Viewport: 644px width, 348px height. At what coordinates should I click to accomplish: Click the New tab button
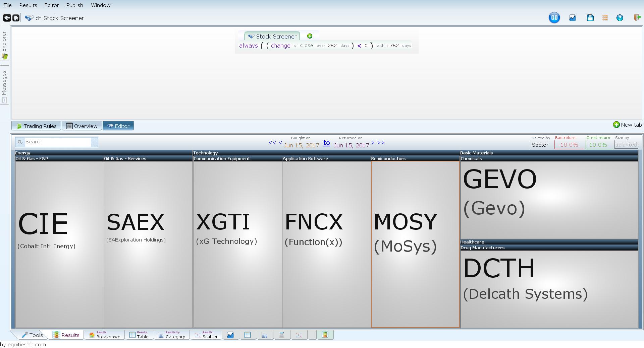pos(627,125)
